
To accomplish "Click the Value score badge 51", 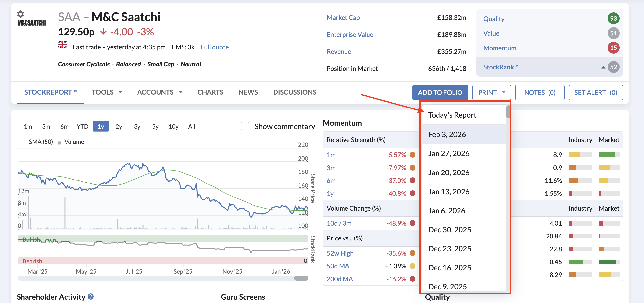I will (613, 33).
